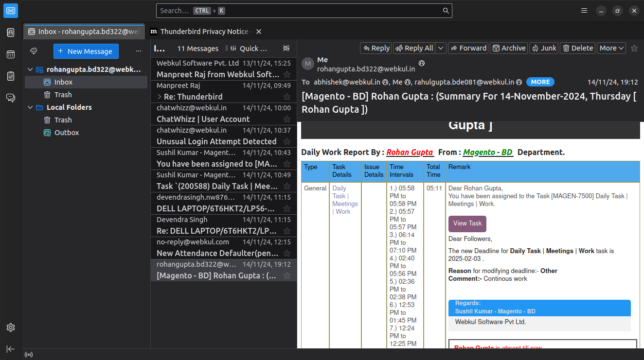This screenshot has height=360, width=644.
Task: Open the Mail space icon
Action: (11, 11)
